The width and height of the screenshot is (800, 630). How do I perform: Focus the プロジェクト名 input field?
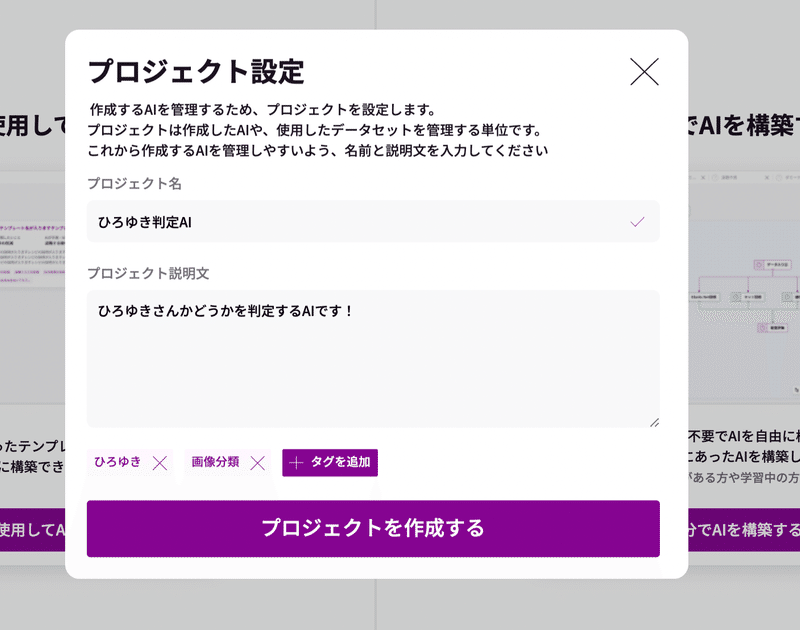pos(373,222)
